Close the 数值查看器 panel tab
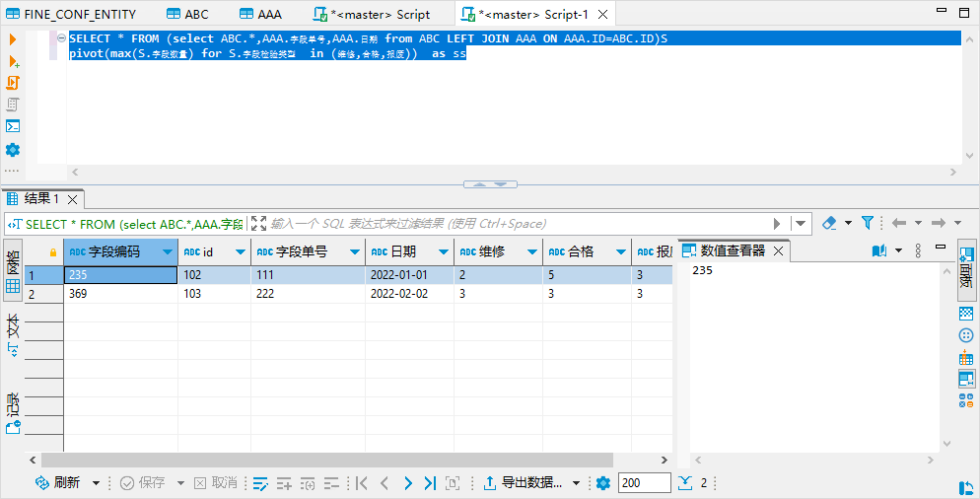The image size is (980, 499). click(x=779, y=251)
